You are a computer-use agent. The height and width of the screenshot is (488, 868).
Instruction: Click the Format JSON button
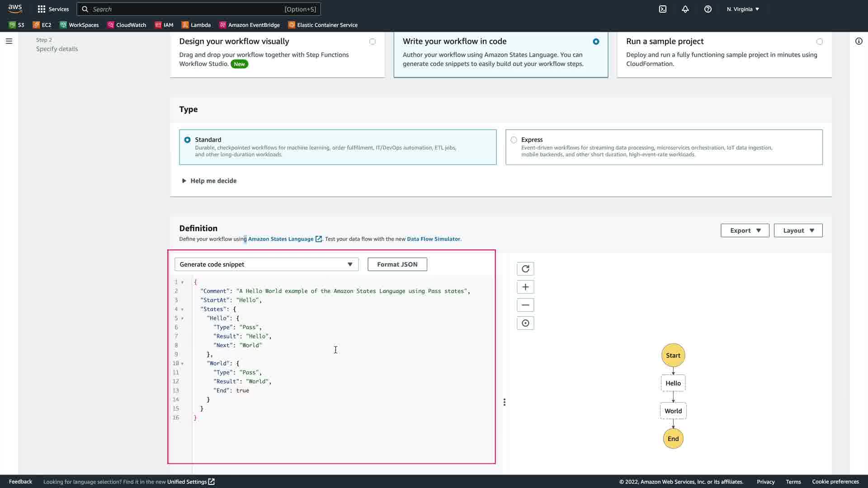click(x=397, y=264)
